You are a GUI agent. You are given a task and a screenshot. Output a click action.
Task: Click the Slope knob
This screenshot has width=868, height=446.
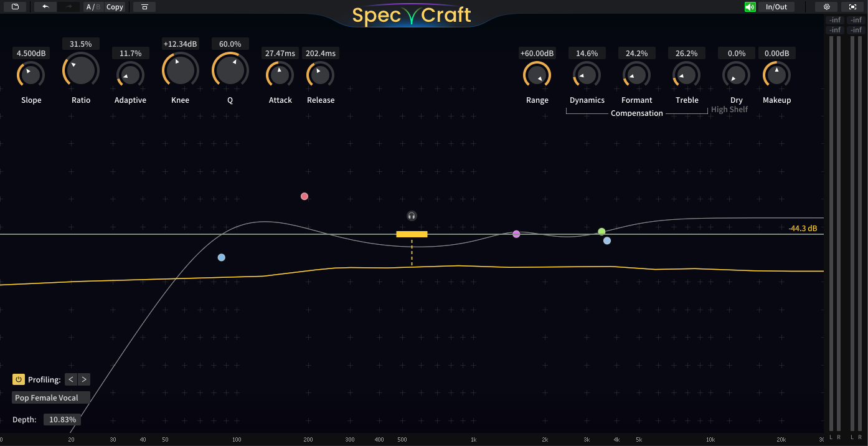(31, 75)
